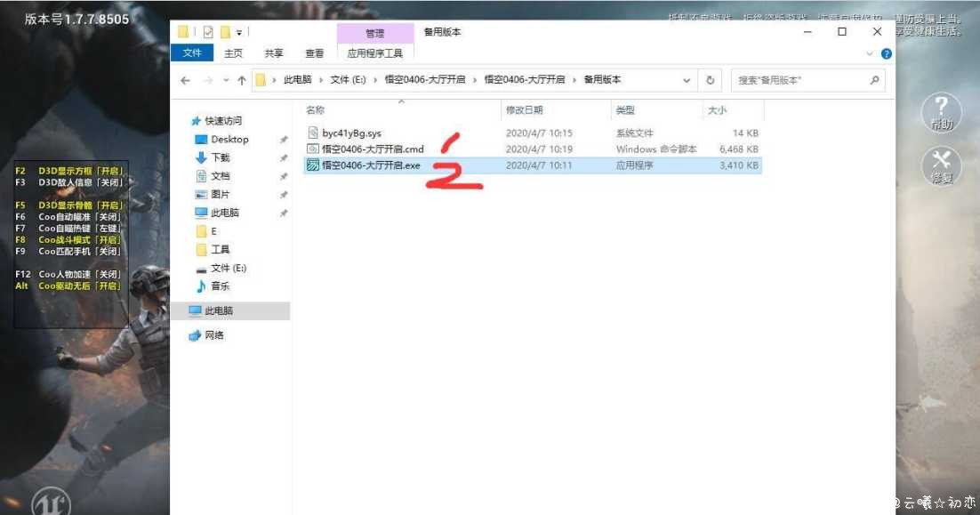This screenshot has height=515, width=980.
Task: Click the 修复 button in the game launcher
Action: (x=941, y=166)
